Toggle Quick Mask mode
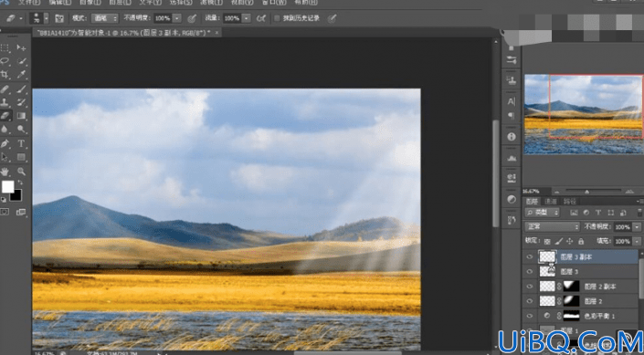The width and height of the screenshot is (644, 355). [5, 212]
